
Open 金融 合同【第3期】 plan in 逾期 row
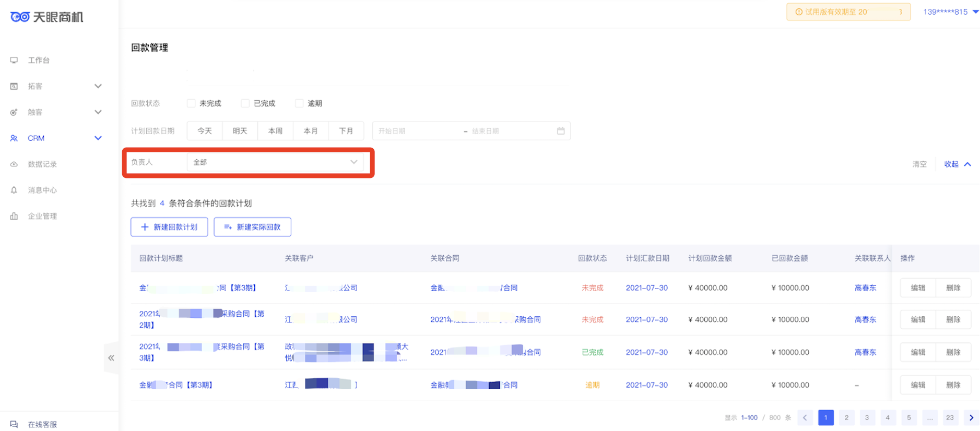pos(176,385)
